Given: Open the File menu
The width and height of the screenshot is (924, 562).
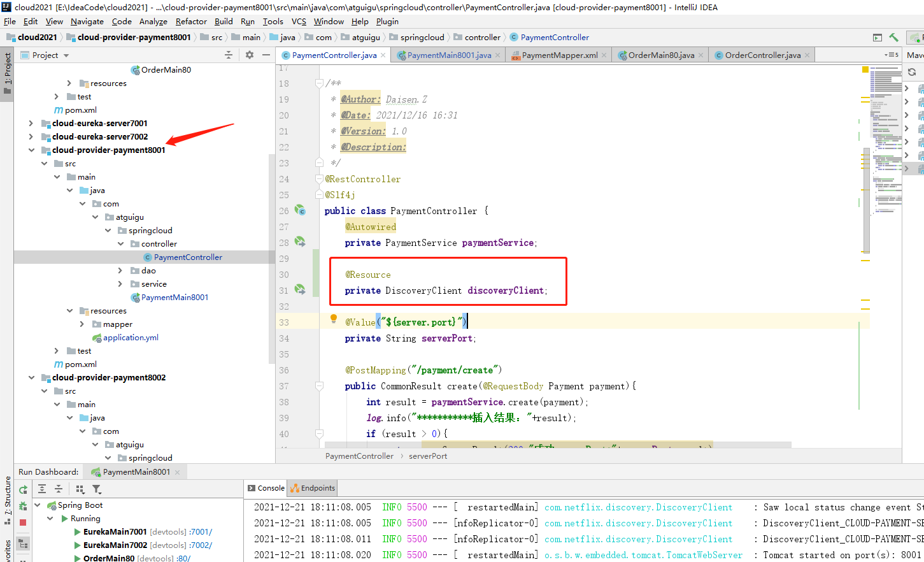Looking at the screenshot, I should point(10,21).
